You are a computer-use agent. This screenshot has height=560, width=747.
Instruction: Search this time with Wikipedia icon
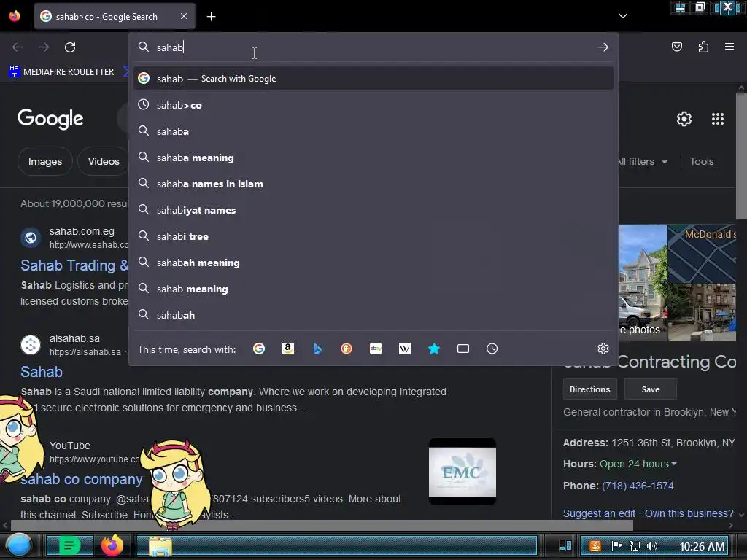(x=404, y=349)
